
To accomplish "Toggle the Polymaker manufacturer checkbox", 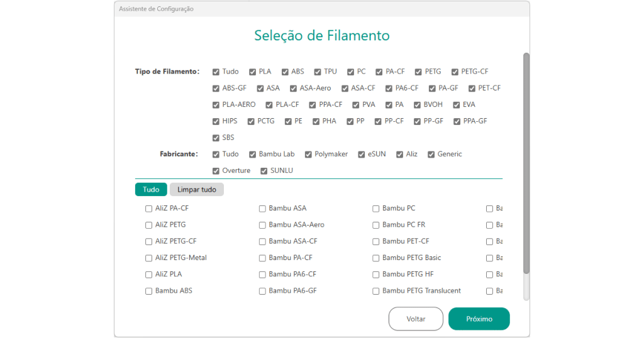I will tap(308, 154).
